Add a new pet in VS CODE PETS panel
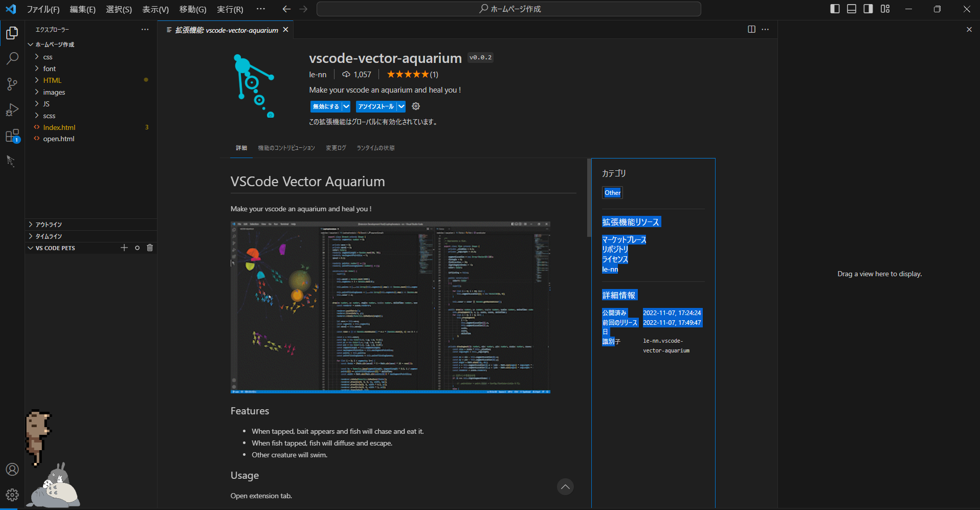The width and height of the screenshot is (980, 510). point(124,248)
